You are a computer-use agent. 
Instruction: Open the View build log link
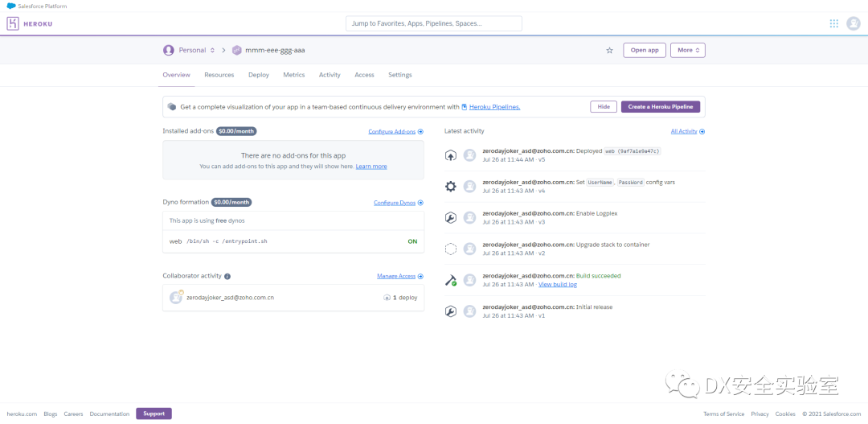pos(558,284)
